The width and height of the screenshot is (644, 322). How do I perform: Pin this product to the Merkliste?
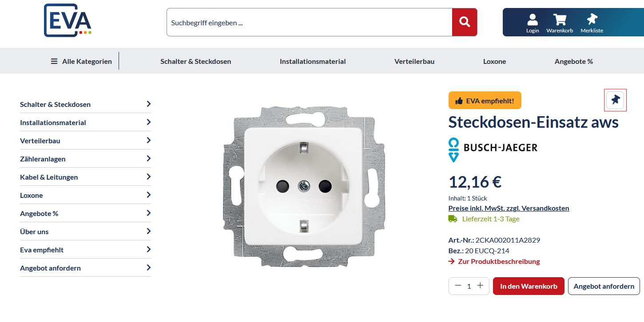(615, 100)
